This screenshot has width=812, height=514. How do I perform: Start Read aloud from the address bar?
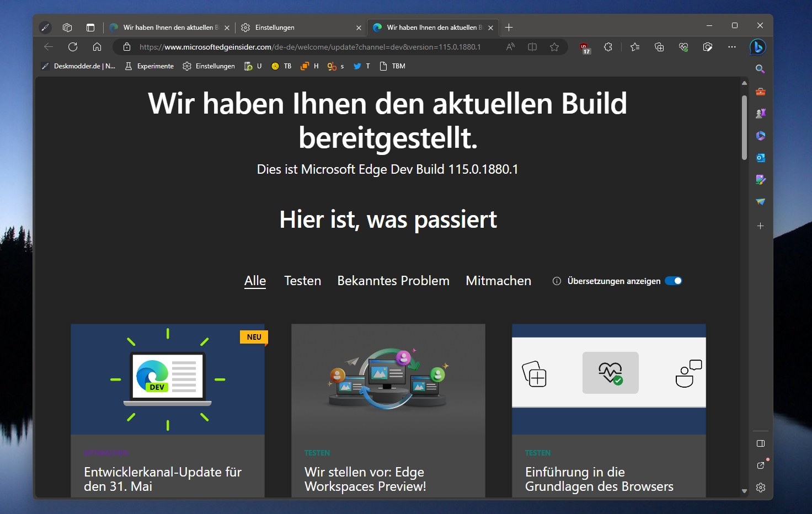[510, 47]
